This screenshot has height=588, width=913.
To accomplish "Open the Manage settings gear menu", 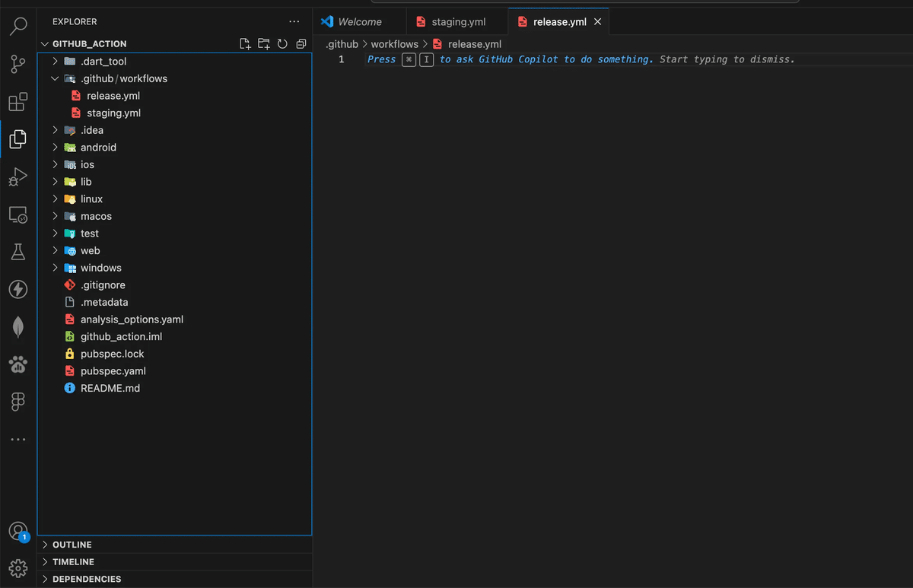I will click(x=18, y=567).
